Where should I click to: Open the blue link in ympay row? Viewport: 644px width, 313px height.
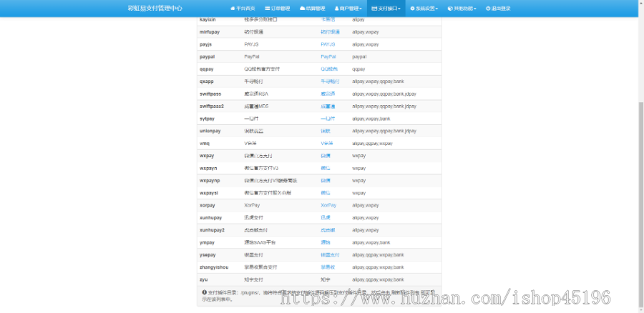coord(326,242)
